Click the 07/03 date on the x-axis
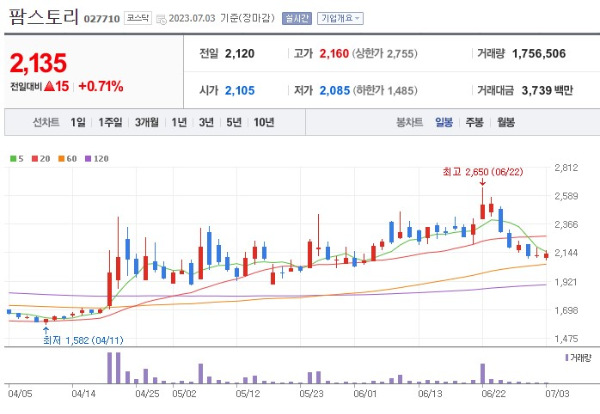 pyautogui.click(x=557, y=394)
